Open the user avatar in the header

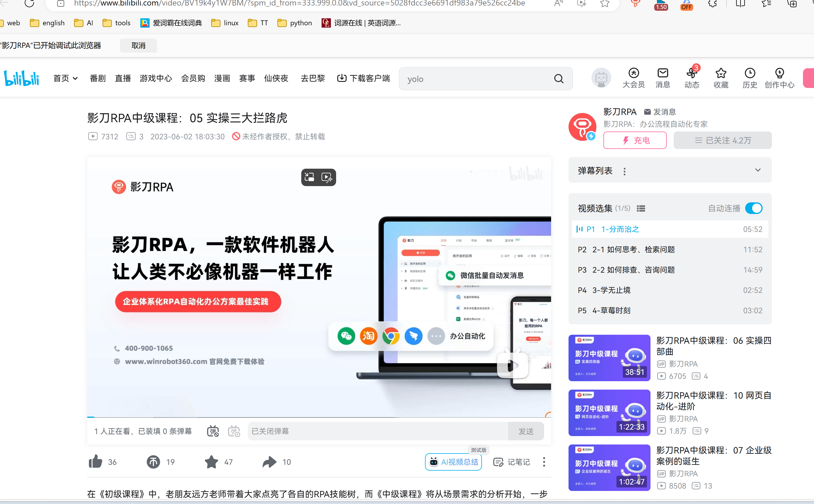coord(601,78)
